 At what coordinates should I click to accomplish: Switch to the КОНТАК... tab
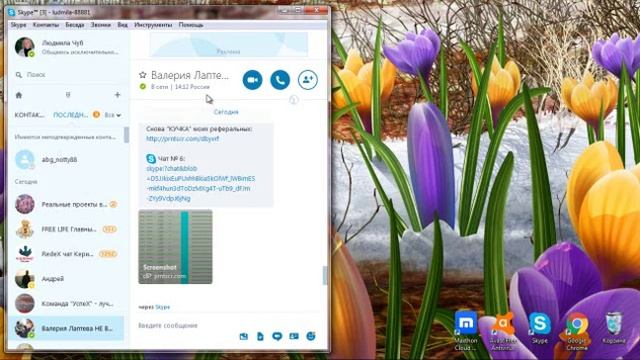(29, 115)
